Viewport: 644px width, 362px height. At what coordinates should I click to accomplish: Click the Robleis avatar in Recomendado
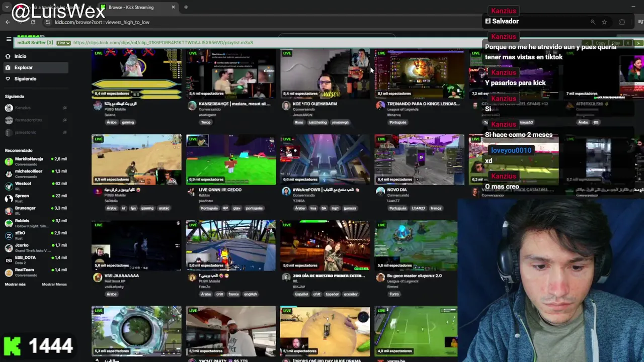coord(9,223)
